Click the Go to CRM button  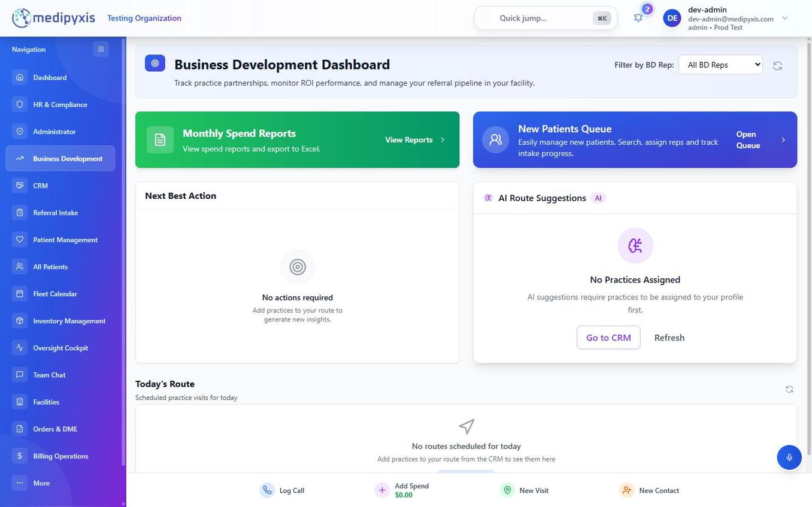click(x=608, y=338)
